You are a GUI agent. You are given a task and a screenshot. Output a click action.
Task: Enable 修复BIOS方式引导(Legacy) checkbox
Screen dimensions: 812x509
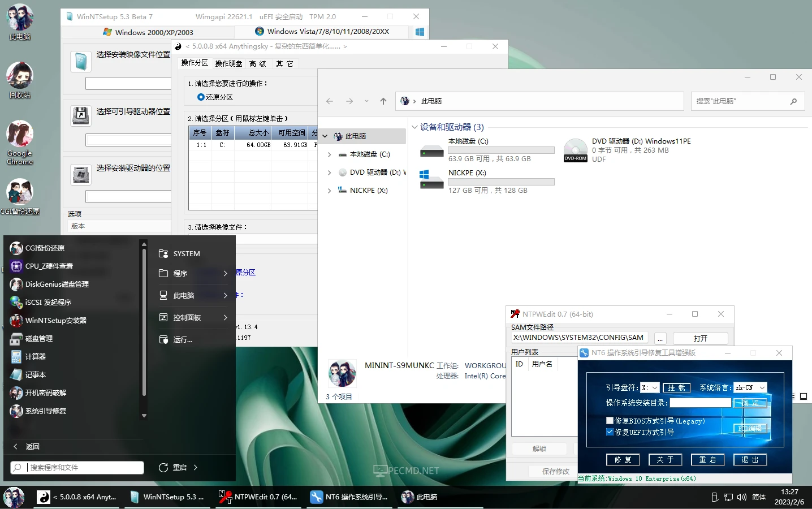pyautogui.click(x=610, y=421)
